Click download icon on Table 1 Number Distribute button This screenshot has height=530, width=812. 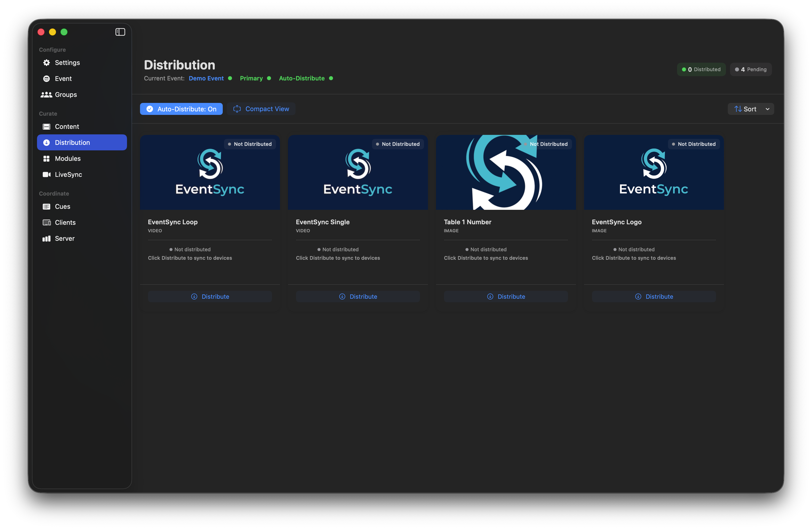tap(490, 297)
